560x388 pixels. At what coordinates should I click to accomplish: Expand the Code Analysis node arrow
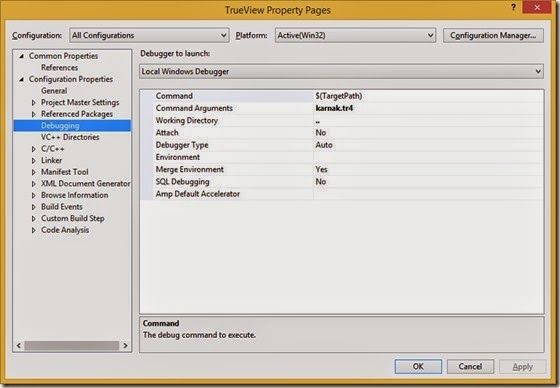tap(34, 230)
